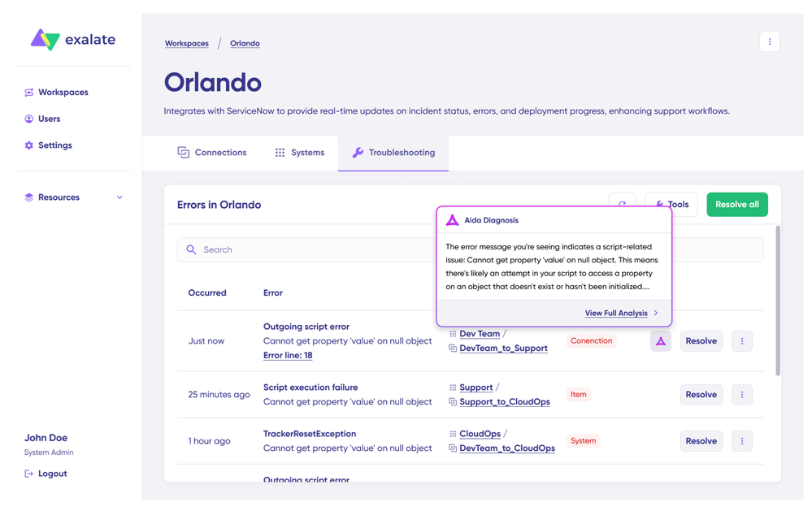The width and height of the screenshot is (812, 511).
Task: Click the exalate logo
Action: click(x=73, y=39)
